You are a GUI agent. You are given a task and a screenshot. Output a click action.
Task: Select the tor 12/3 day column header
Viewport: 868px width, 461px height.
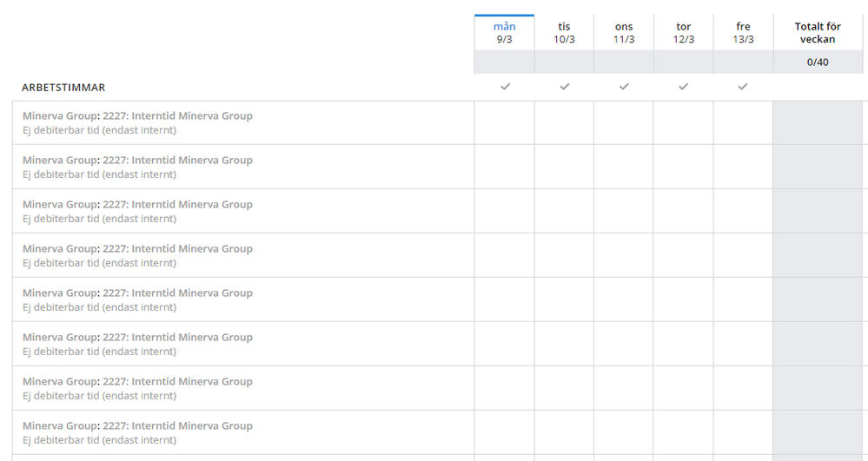(684, 33)
